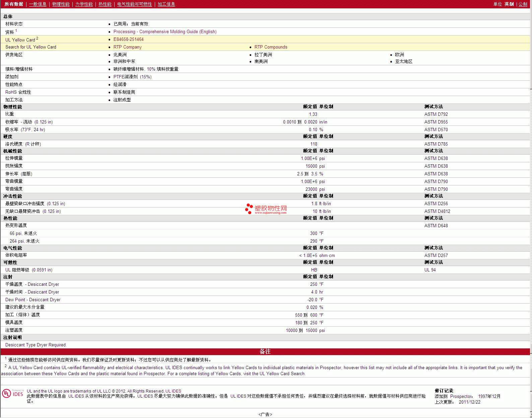Click ASTM D648 test method
Viewport: 532px width, 418px height.
click(436, 226)
